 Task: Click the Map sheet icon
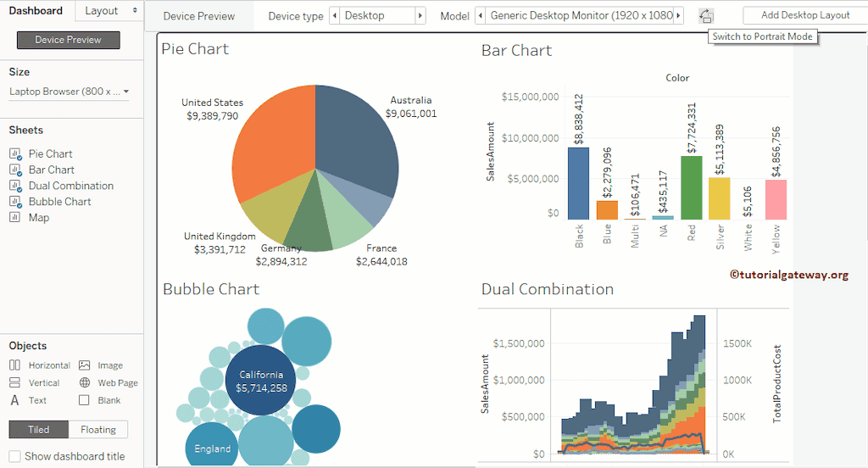15,218
